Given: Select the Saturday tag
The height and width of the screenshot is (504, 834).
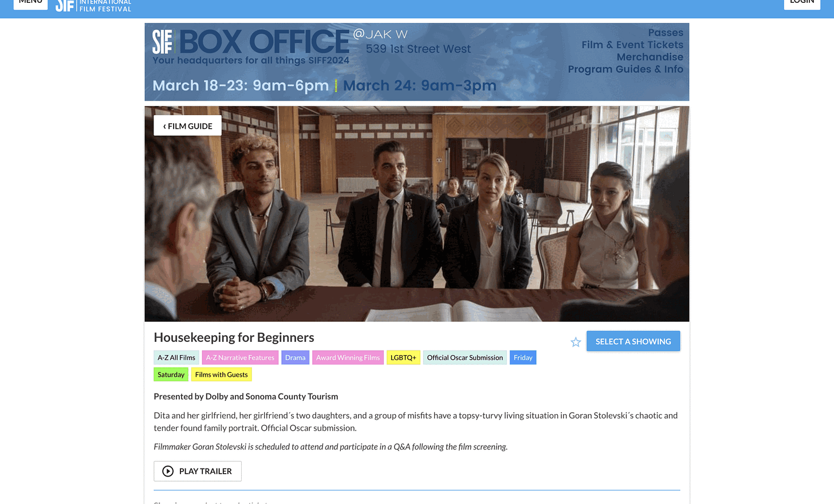Looking at the screenshot, I should click(x=171, y=375).
